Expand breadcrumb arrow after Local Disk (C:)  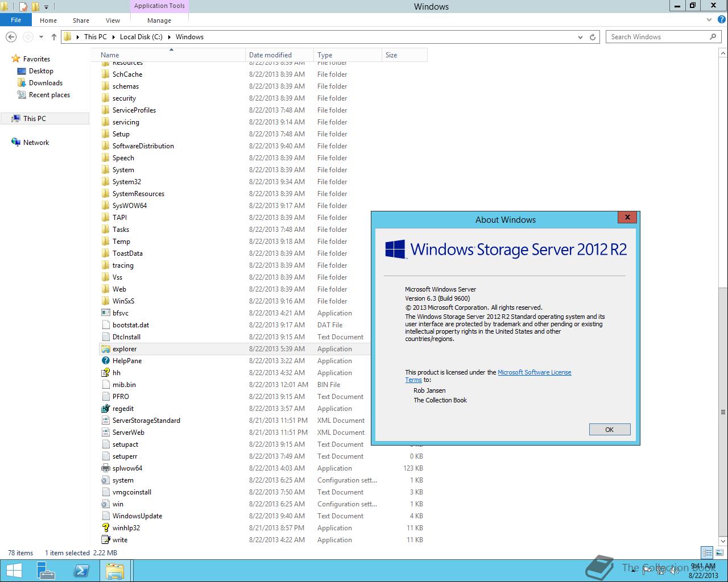coord(169,37)
